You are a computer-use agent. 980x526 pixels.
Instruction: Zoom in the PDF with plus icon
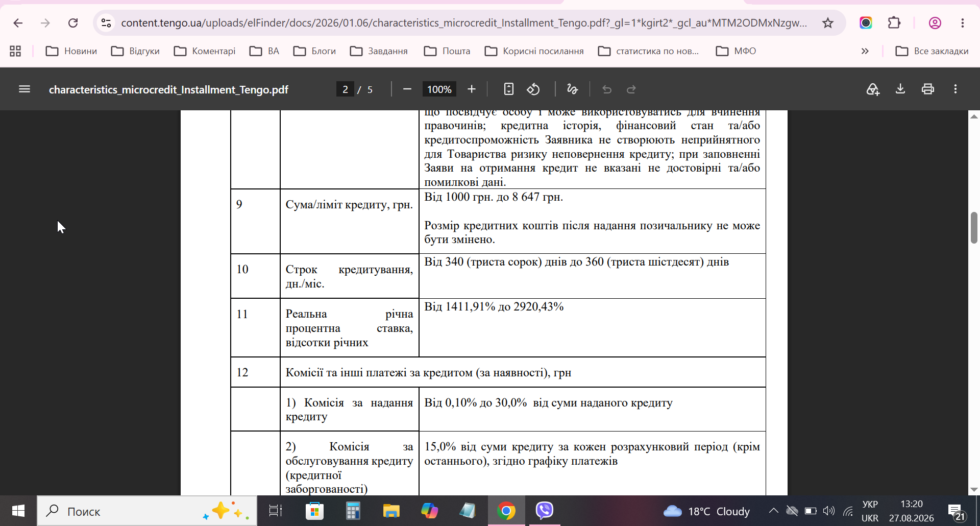coord(472,89)
